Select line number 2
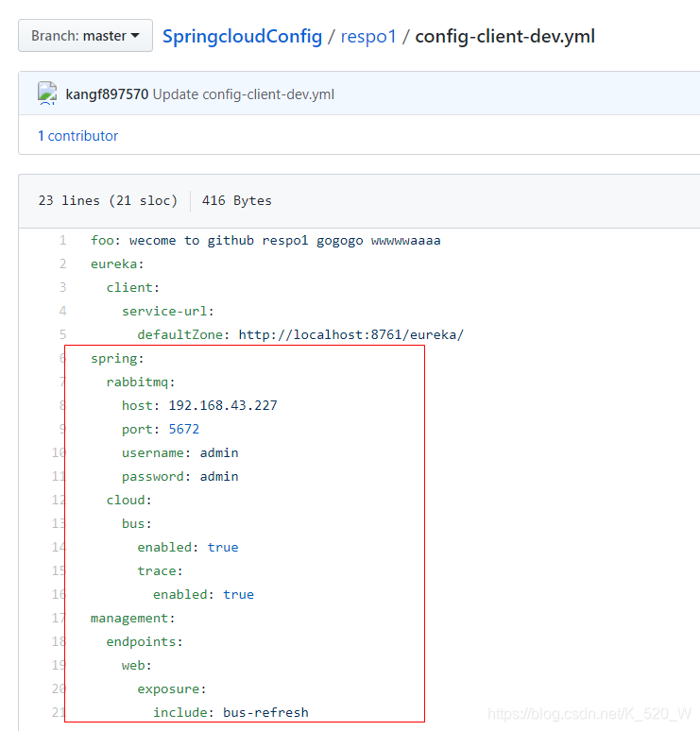 pyautogui.click(x=63, y=263)
